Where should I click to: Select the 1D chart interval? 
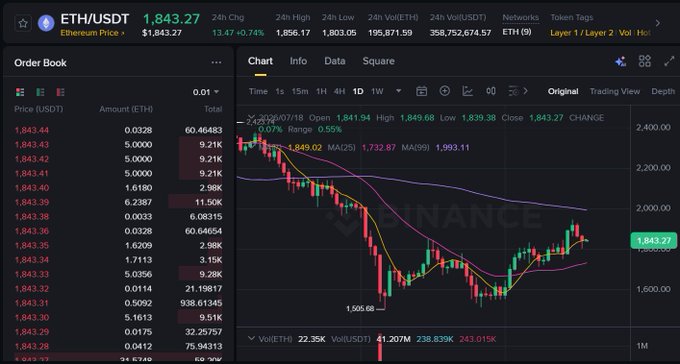coord(358,91)
